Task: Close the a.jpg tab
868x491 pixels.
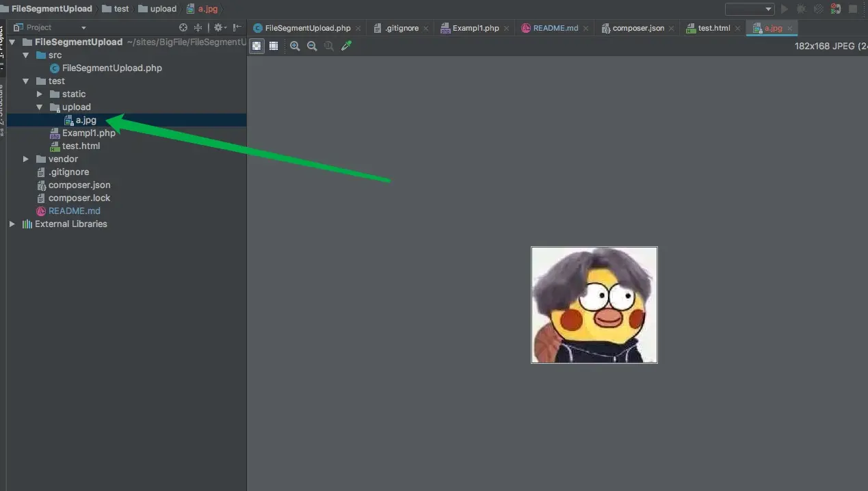Action: pos(789,29)
